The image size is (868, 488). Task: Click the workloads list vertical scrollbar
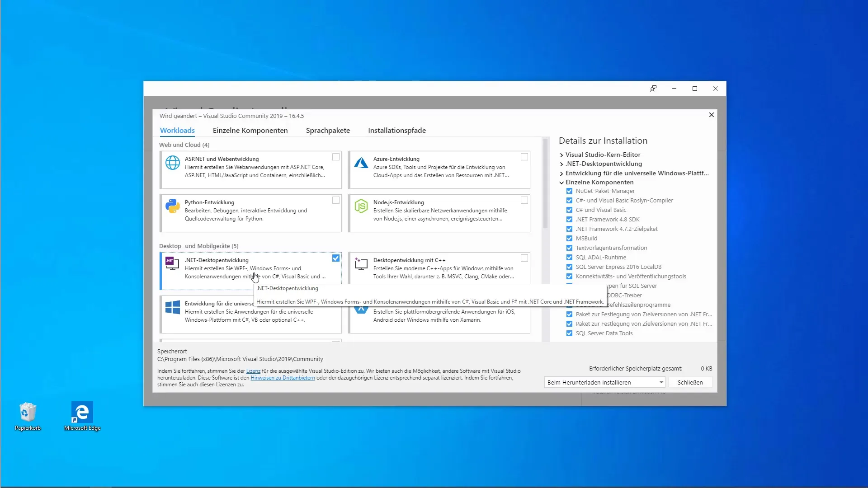click(545, 183)
